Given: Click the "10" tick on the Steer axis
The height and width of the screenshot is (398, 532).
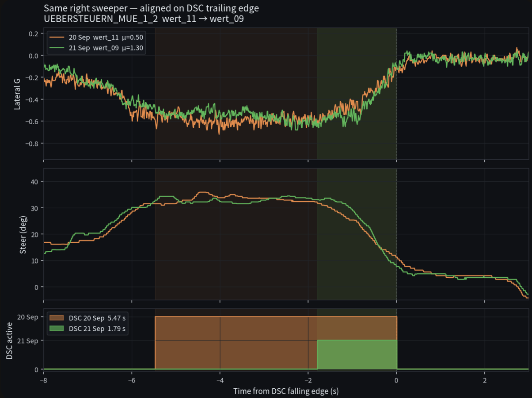Looking at the screenshot, I should click(34, 260).
